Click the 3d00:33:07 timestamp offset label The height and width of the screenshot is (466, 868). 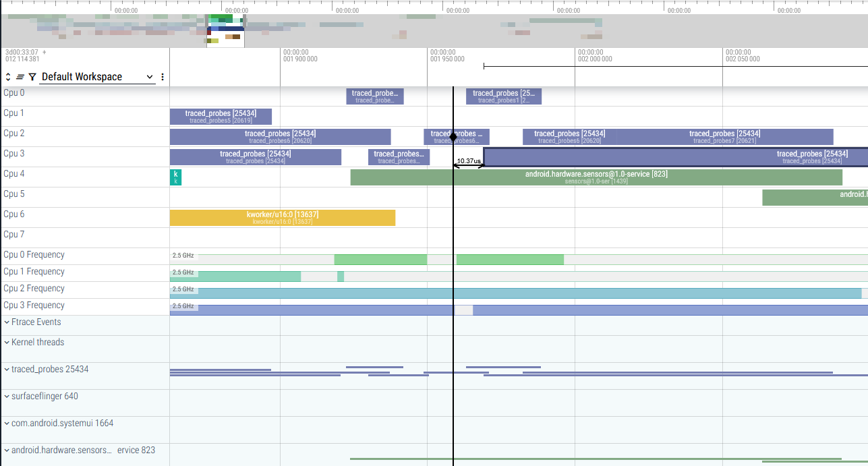coord(22,52)
